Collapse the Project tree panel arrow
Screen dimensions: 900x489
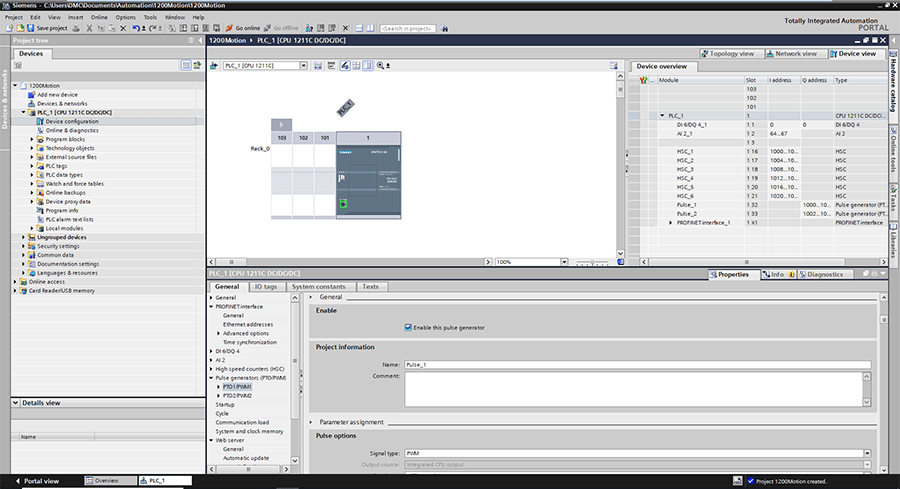click(x=200, y=40)
